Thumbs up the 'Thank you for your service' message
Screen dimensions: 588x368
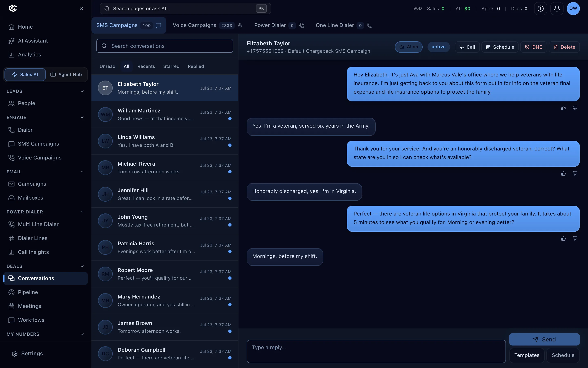click(563, 173)
